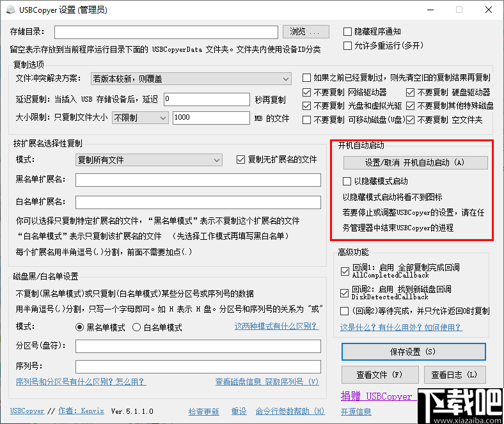Open the 文件冲突解决方案 dropdown
Viewport: 504px width, 424px height.
pyautogui.click(x=191, y=79)
